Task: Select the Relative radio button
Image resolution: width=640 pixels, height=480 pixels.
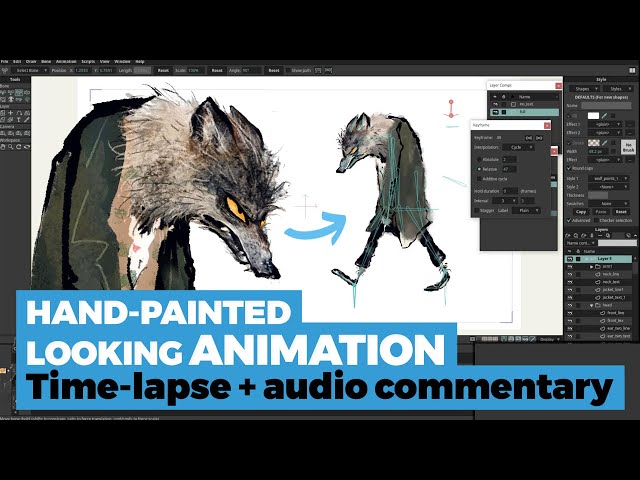Action: click(479, 169)
